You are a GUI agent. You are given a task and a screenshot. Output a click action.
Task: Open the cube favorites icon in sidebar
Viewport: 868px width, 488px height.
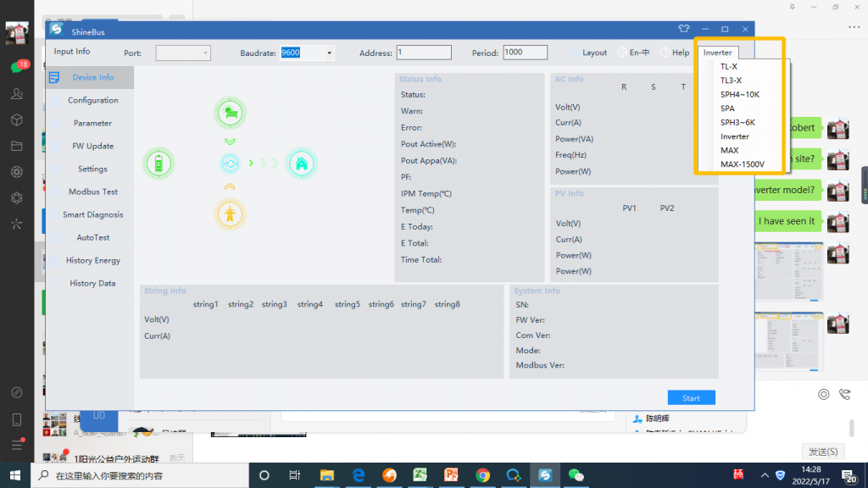pyautogui.click(x=17, y=119)
